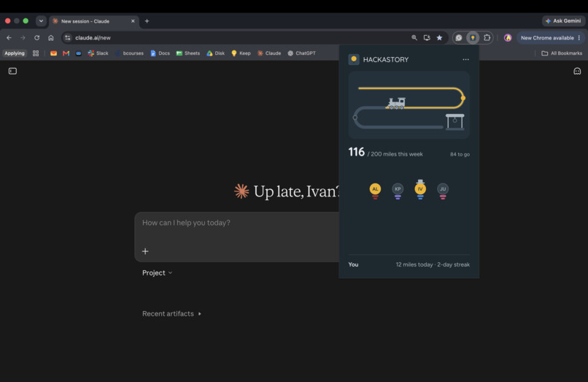Select the JU team member avatar

click(x=443, y=190)
